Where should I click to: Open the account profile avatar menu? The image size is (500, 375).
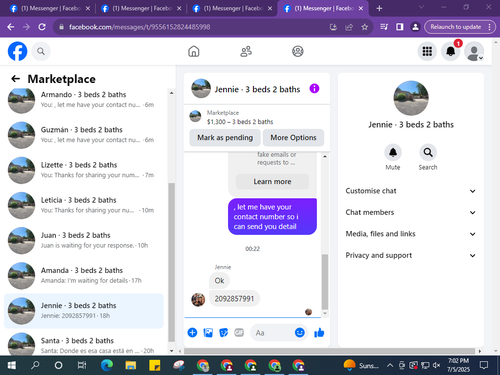point(474,51)
